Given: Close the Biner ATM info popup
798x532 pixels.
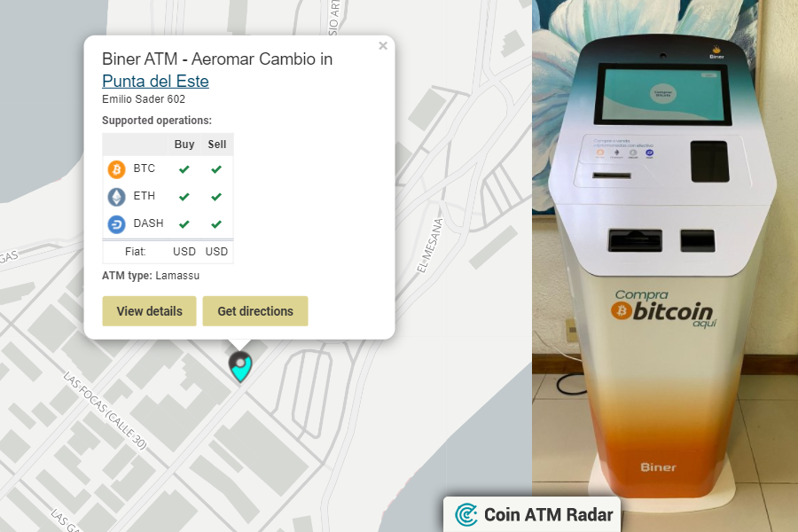Looking at the screenshot, I should (383, 46).
